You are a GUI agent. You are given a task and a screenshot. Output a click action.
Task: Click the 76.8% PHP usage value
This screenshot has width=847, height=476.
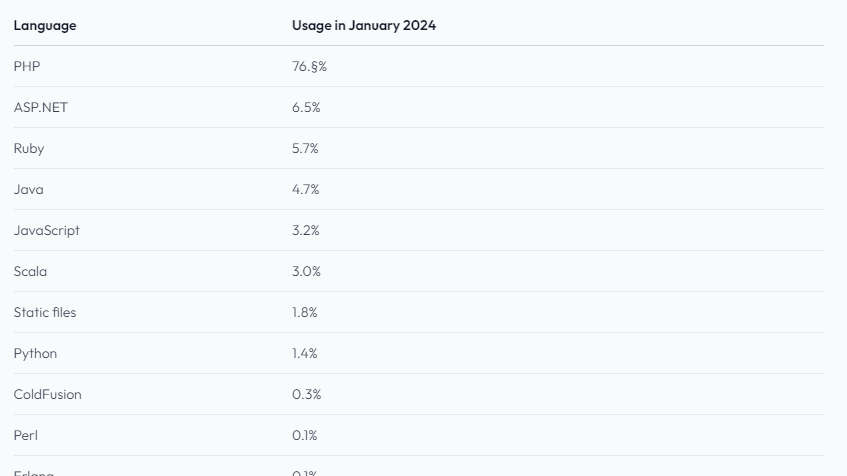pos(309,67)
